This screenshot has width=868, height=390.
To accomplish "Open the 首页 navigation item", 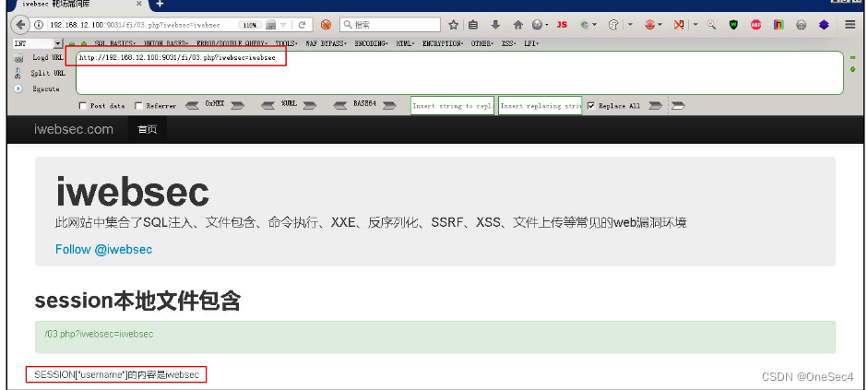I will 148,129.
